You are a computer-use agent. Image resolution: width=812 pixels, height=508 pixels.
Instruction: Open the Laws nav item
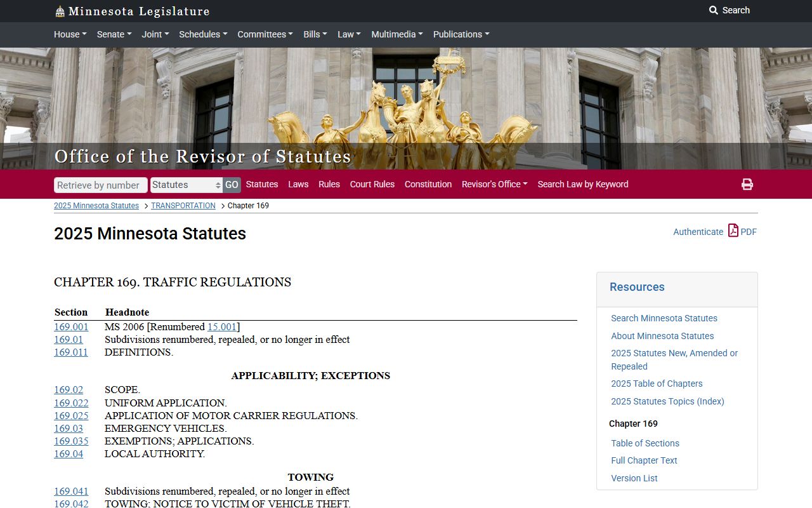click(298, 184)
